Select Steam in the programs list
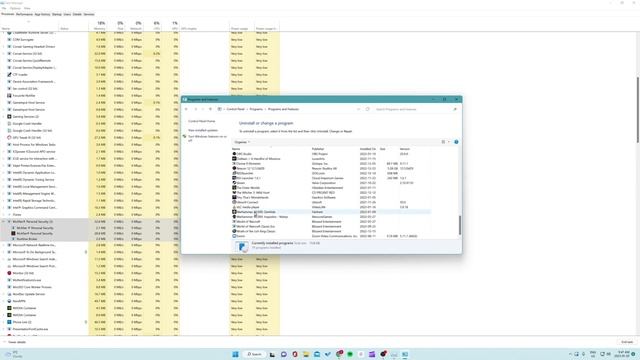Image resolution: width=640 pixels, height=360 pixels. [331, 183]
